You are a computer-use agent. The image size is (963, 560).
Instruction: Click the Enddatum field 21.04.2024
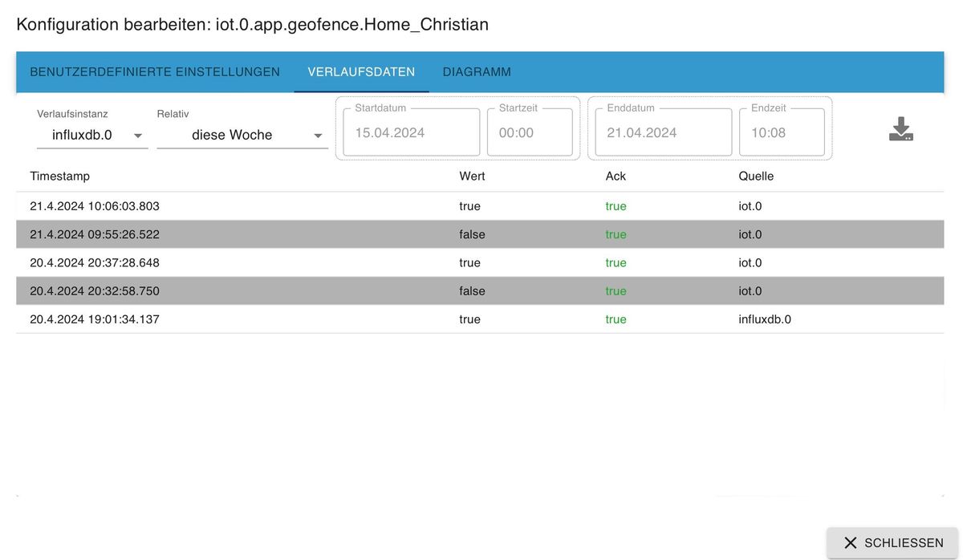coord(663,132)
